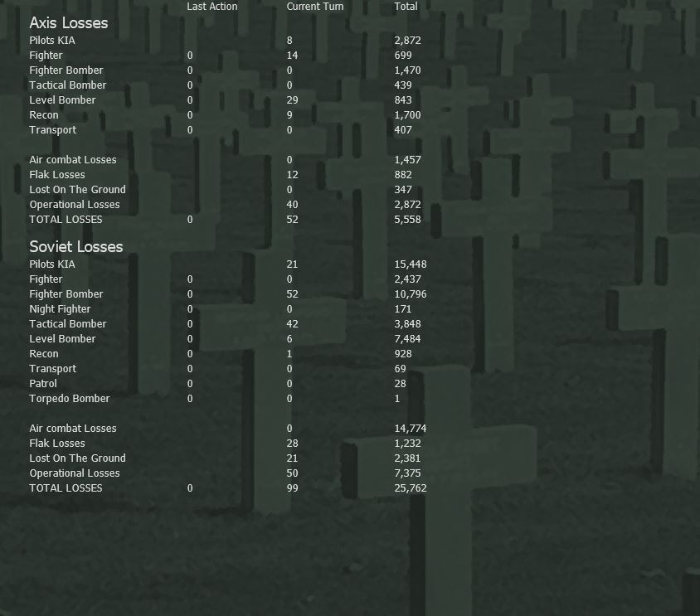Screen dimensions: 700x616
Task: Click Soviet Transport total 69
Action: 401,369
